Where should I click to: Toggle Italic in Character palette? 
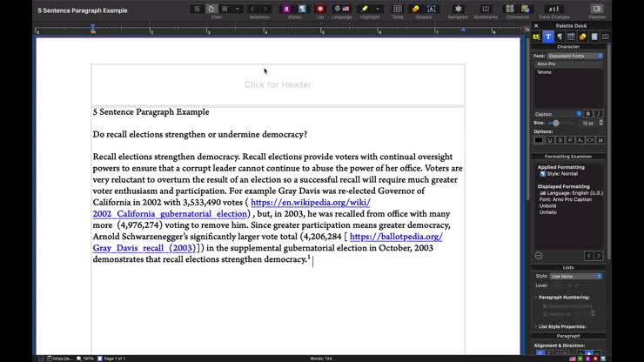(x=599, y=114)
